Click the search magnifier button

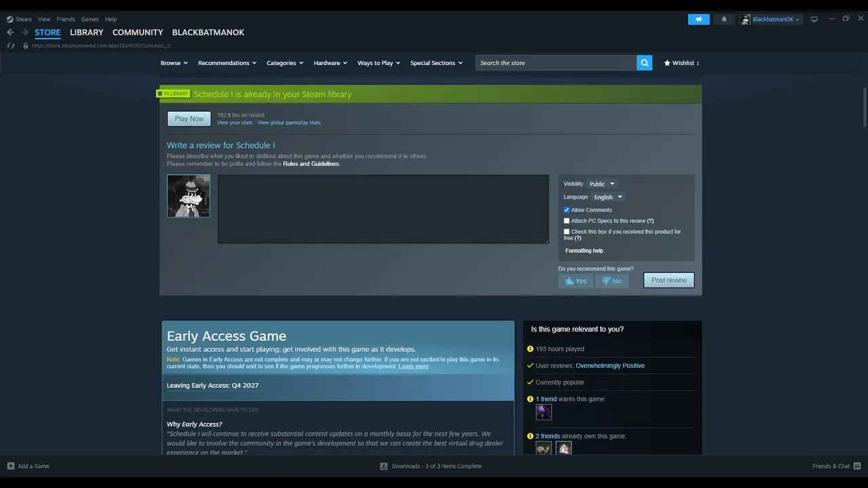tap(644, 63)
